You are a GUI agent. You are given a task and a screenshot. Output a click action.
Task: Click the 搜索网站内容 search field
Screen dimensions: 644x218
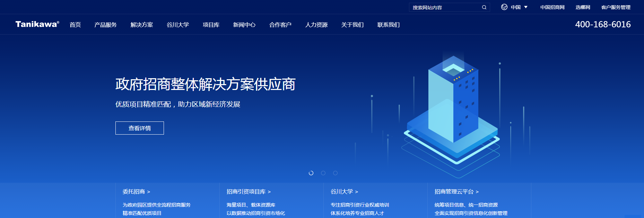point(444,7)
